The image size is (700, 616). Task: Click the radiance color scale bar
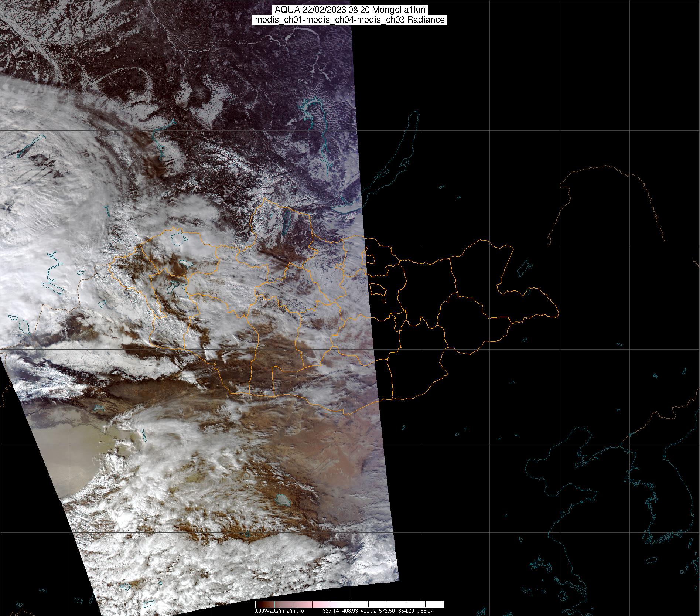[x=350, y=605]
